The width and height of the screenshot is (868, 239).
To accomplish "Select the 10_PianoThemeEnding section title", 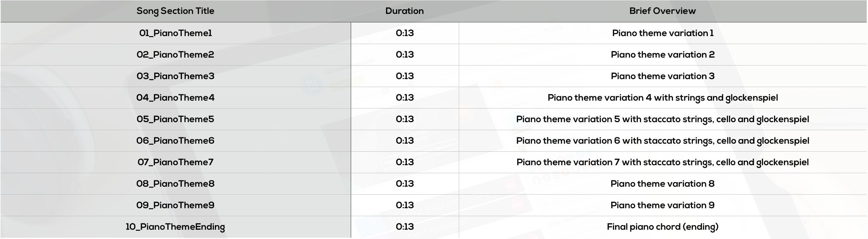I will pyautogui.click(x=175, y=227).
